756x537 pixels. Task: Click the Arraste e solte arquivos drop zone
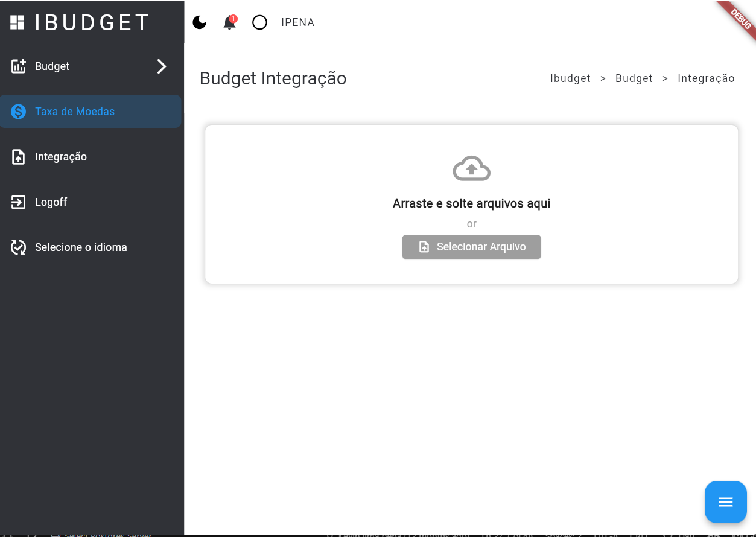(471, 204)
